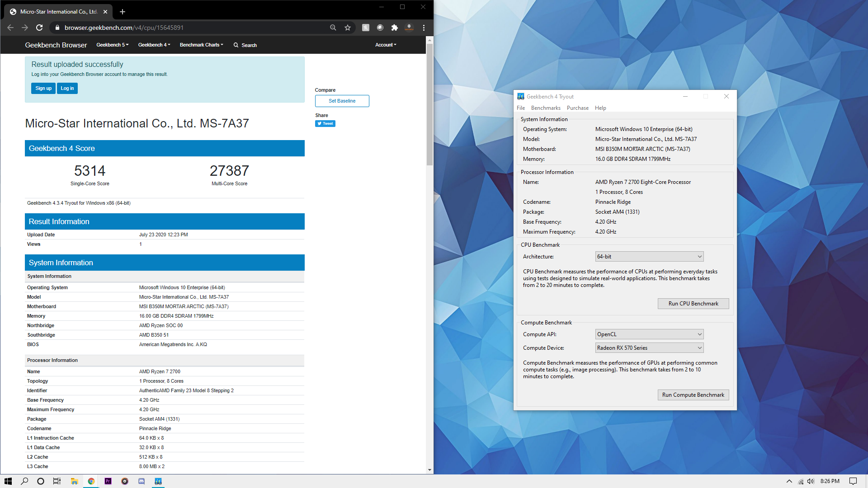Click the scrollbar down arrow on the page
868x488 pixels.
(x=429, y=470)
